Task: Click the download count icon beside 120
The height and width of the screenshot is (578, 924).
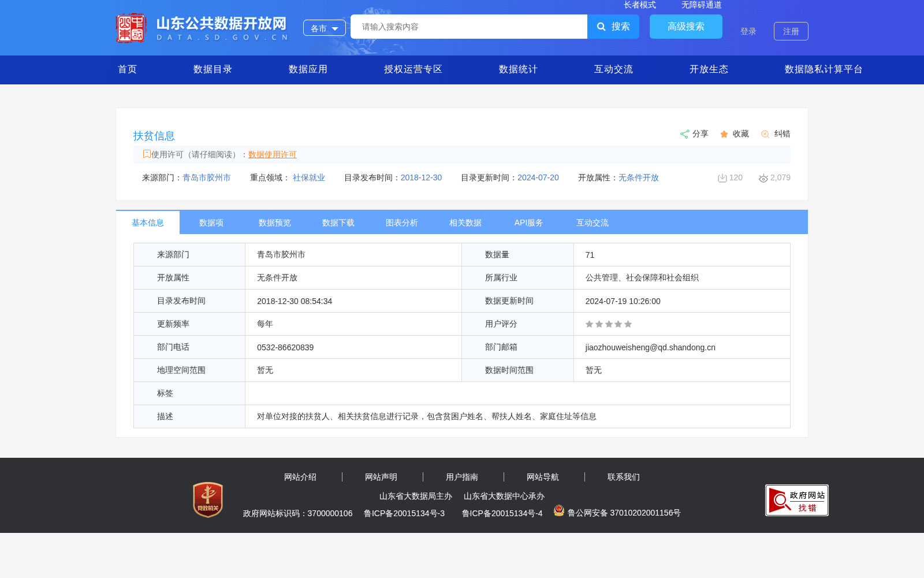Action: click(x=722, y=178)
